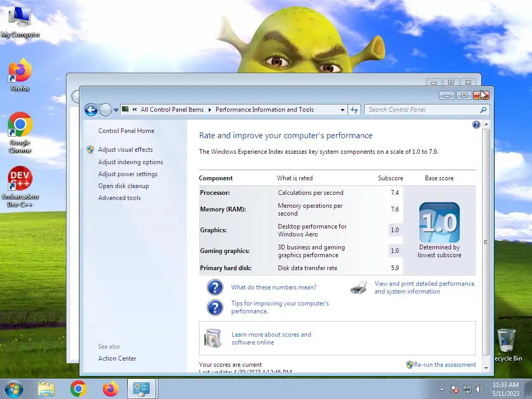Viewport: 532px width, 399px height.
Task: Expand the breadcrumb arrow after All Control Panel Items
Action: click(210, 110)
